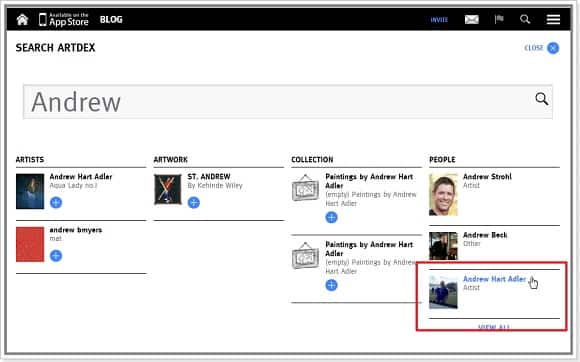
Task: Click VIEW ALL under People
Action: 494,327
